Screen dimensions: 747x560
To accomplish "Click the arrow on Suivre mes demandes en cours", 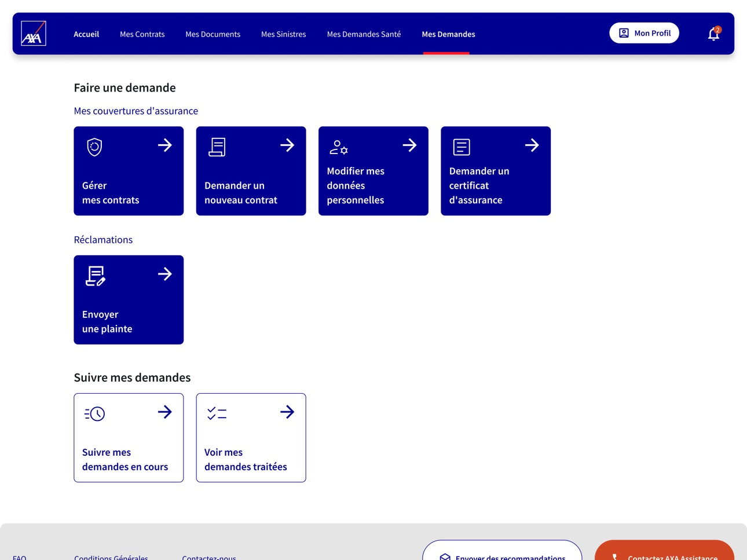I will click(x=165, y=412).
